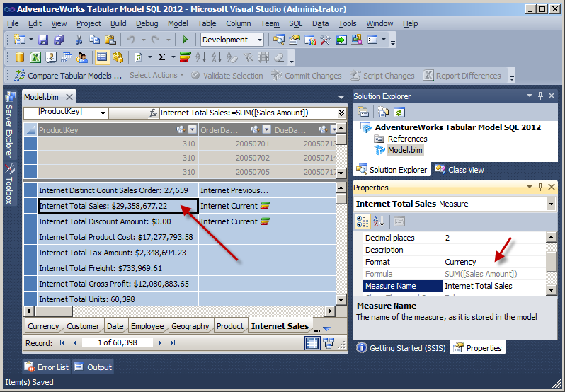The width and height of the screenshot is (565, 392).
Task: Open the Import From Data Source cylinder icon
Action: click(20, 57)
